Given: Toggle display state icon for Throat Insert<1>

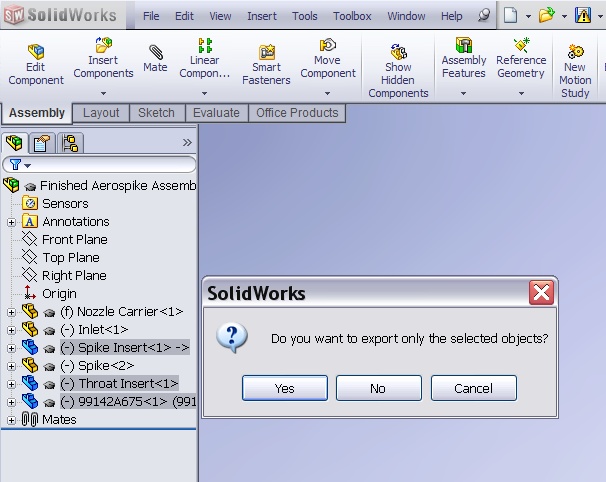Looking at the screenshot, I should tap(49, 385).
